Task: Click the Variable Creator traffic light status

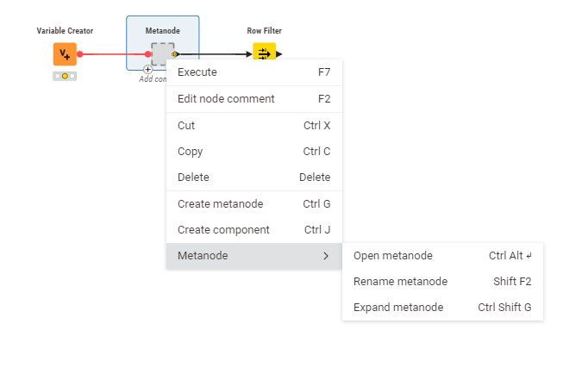Action: click(x=65, y=76)
